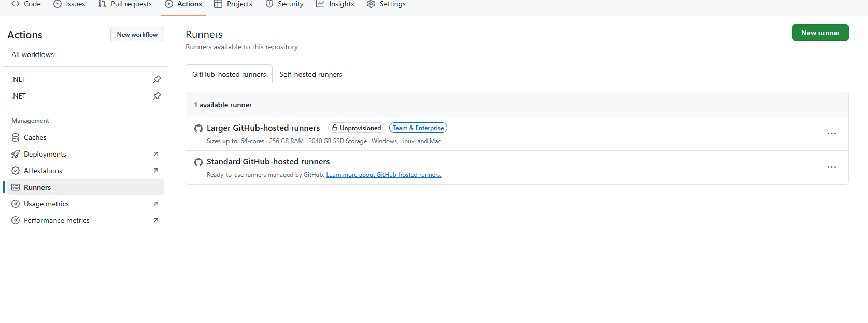Click 'Runners available to this repository' text

(242, 47)
